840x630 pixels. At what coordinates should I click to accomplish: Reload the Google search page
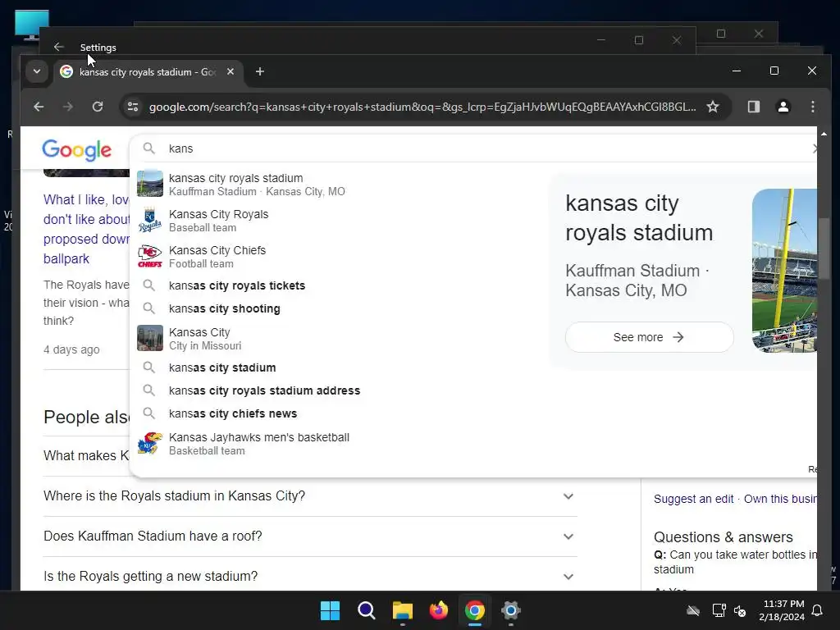coord(98,107)
